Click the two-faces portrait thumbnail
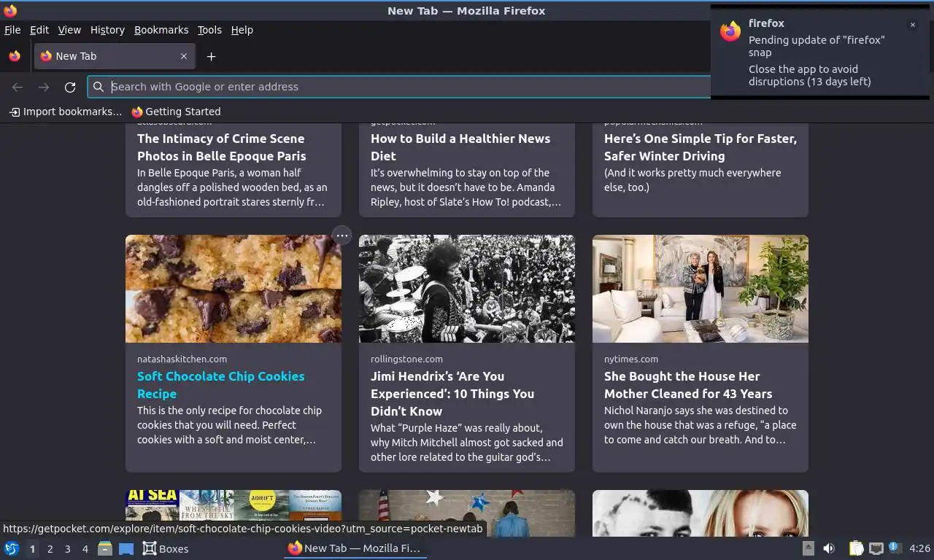934x560 pixels. coord(700,513)
